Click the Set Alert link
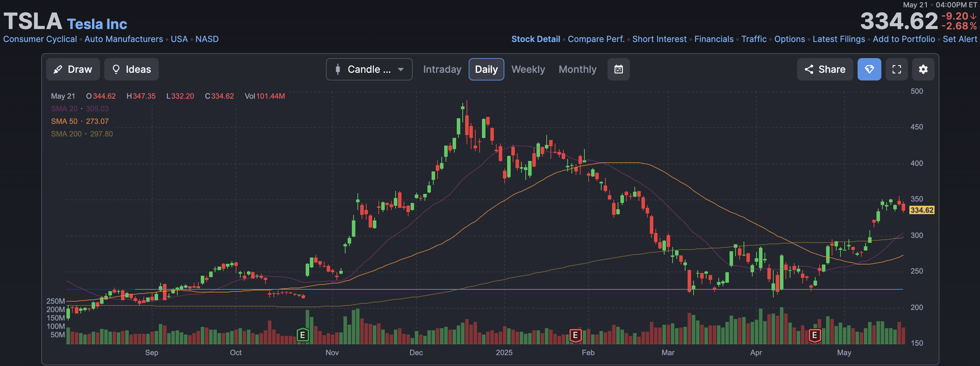Screen dimensions: 980x366 pyautogui.click(x=959, y=39)
